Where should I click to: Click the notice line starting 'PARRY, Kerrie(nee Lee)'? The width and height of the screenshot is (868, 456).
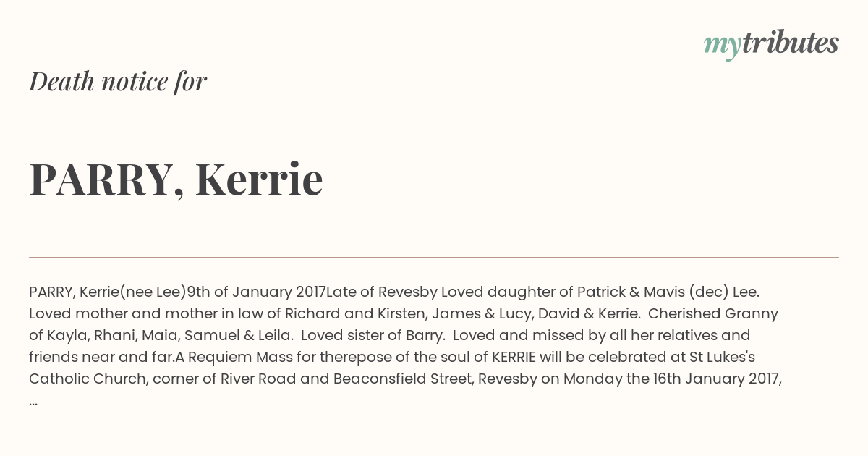(394, 292)
